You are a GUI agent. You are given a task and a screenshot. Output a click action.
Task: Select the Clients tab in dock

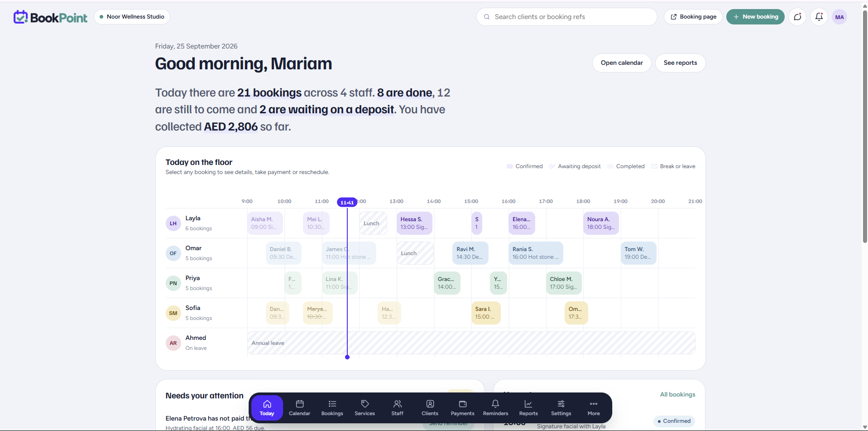[x=430, y=408]
